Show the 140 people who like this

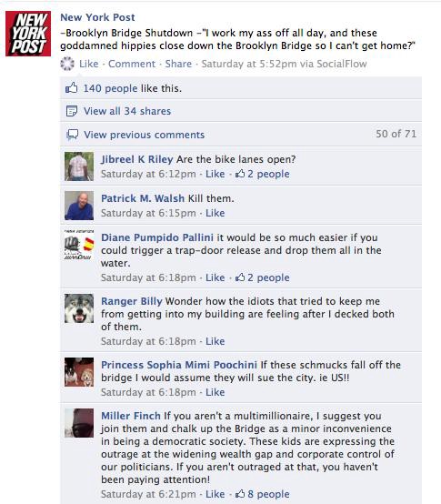110,88
